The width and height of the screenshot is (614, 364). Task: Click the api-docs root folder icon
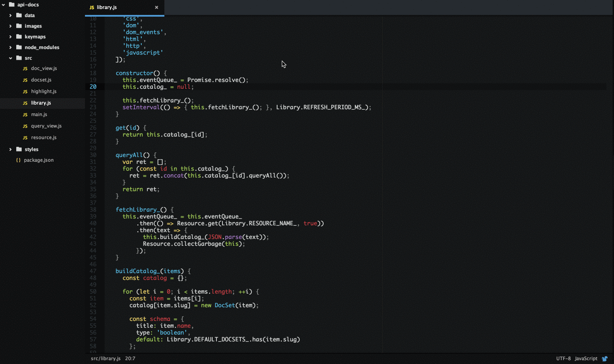pyautogui.click(x=12, y=4)
